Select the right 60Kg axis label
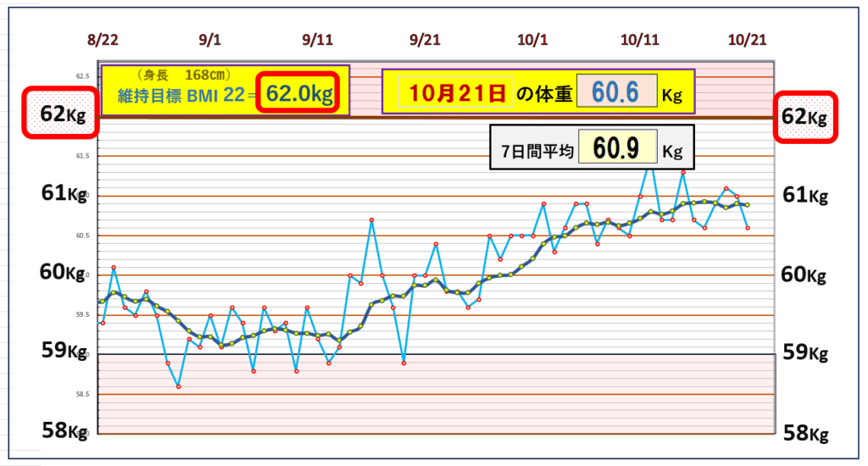Viewport: 868px width, 466px height. (804, 275)
